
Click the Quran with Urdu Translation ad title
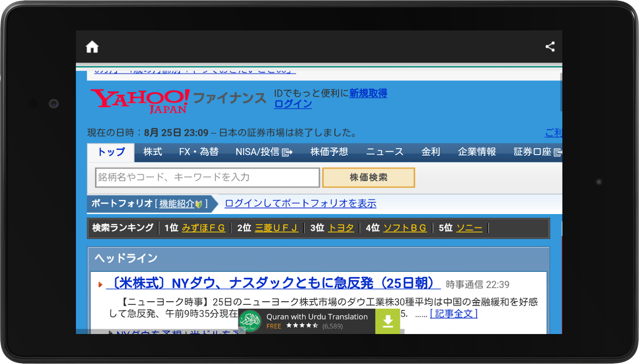point(317,317)
